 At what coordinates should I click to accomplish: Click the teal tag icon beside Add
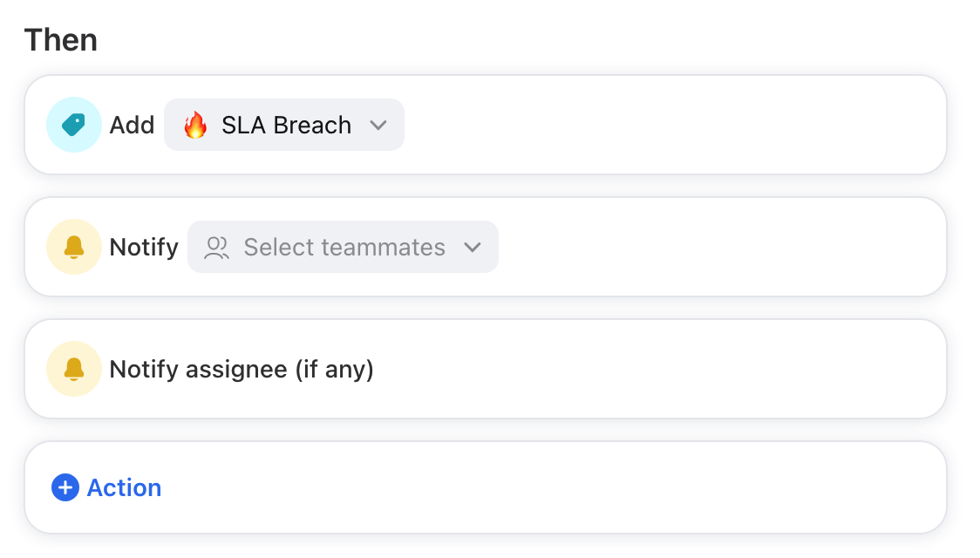74,125
